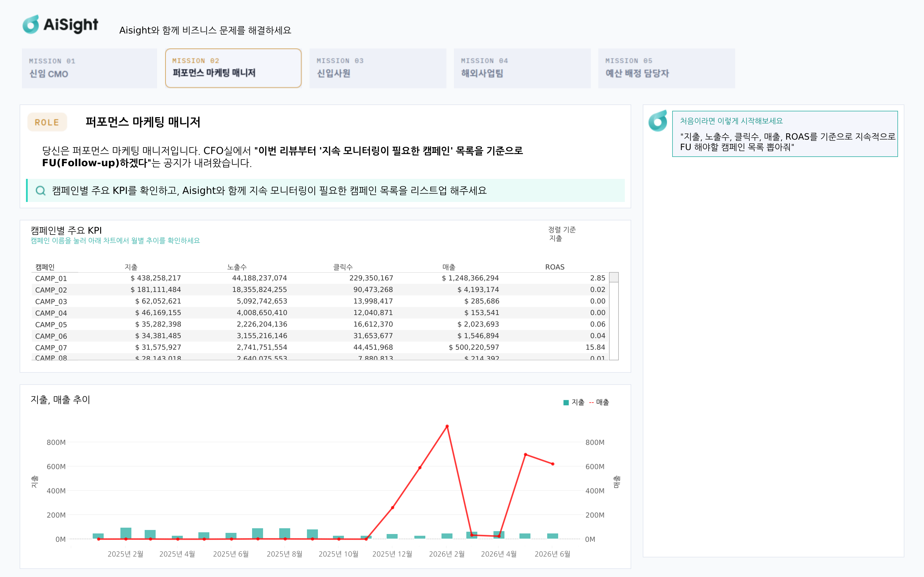Click the magnifier icon in green banner

coord(40,190)
